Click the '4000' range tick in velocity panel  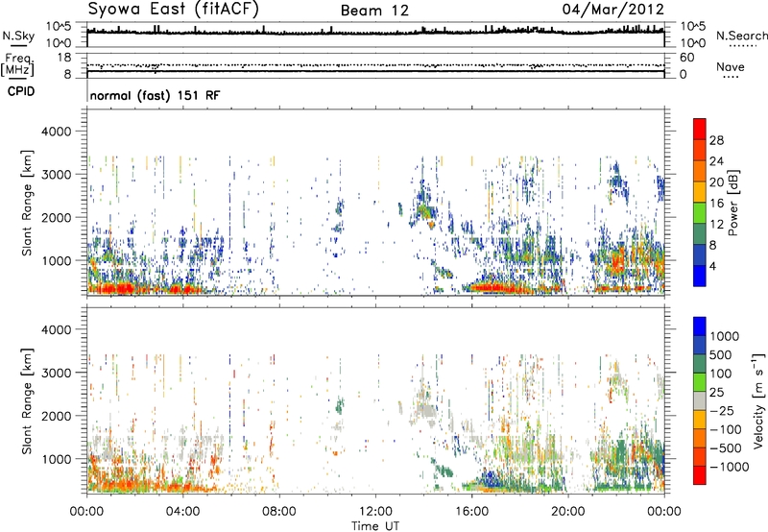tap(56, 329)
